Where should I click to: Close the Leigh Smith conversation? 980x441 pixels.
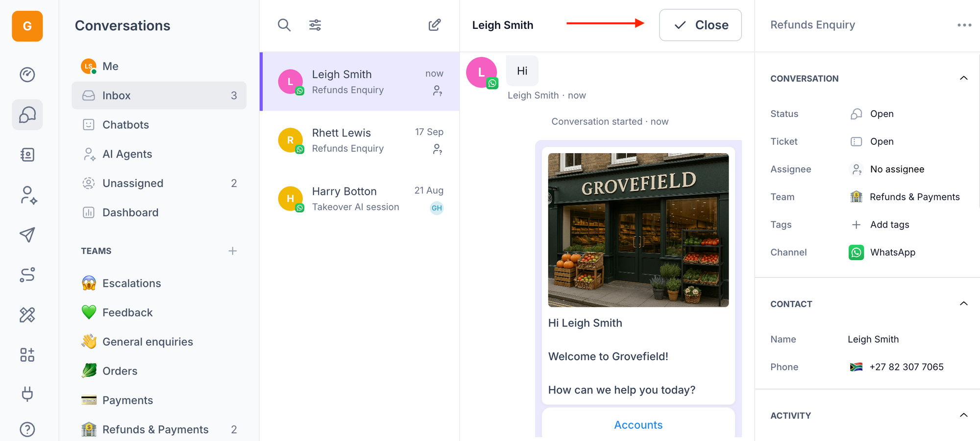click(x=700, y=25)
